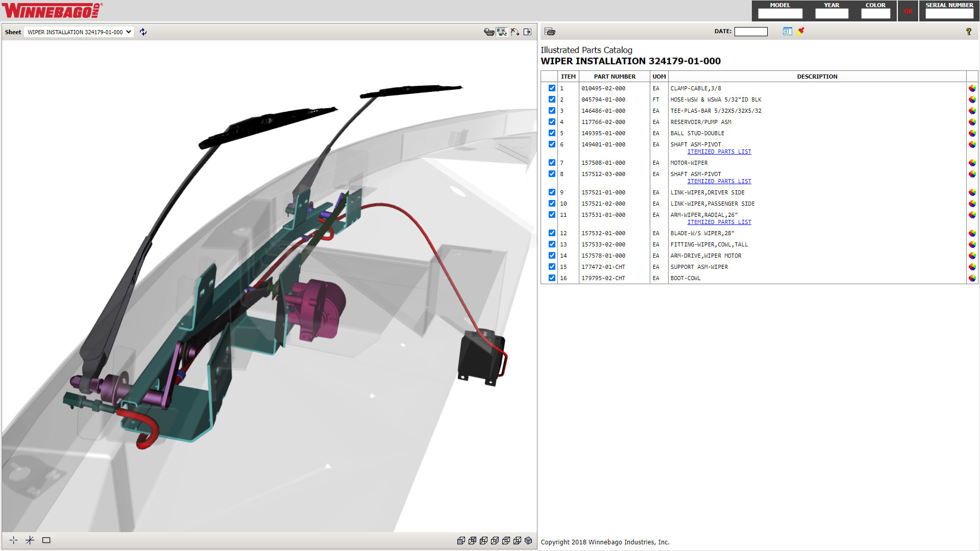Viewport: 980px width, 551px height.
Task: Uncheck item 7 MOTOR-WIPER checkbox
Action: (x=552, y=163)
